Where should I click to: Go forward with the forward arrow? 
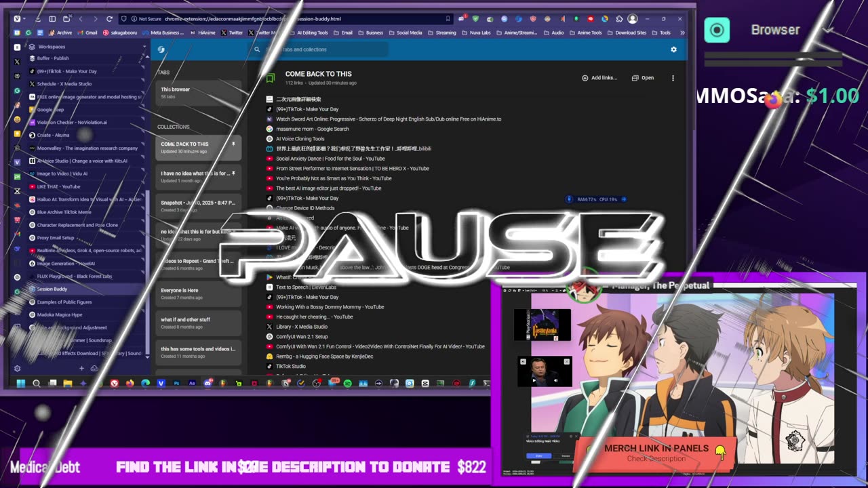click(94, 19)
